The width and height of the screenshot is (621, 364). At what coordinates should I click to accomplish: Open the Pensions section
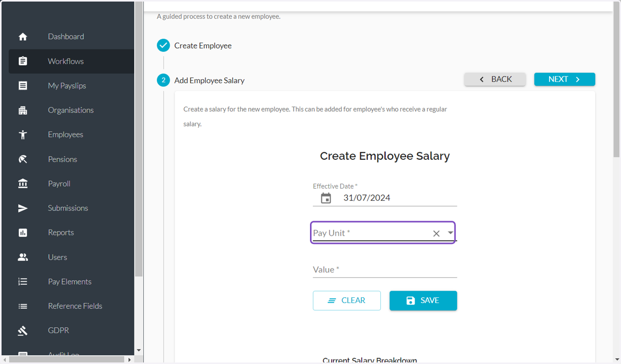[71, 159]
